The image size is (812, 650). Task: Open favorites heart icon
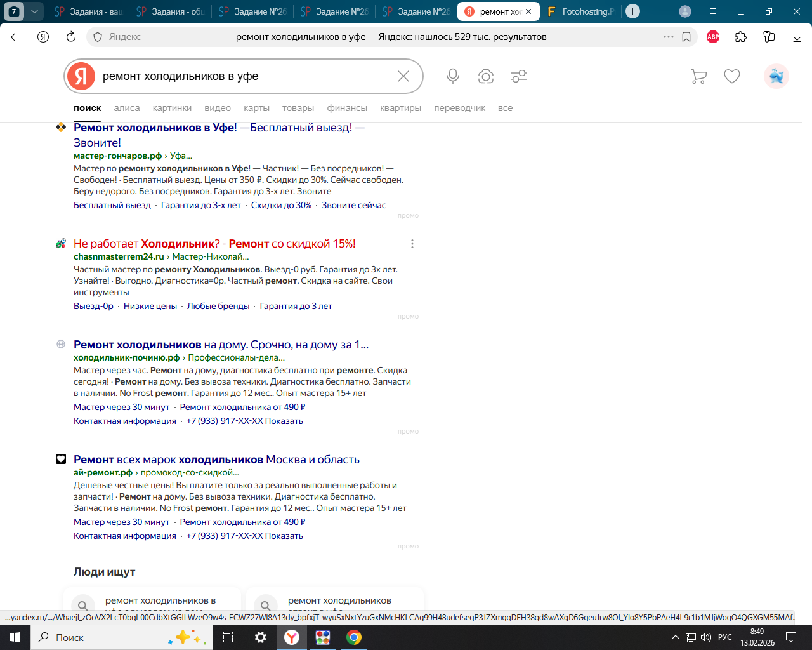[x=732, y=76]
